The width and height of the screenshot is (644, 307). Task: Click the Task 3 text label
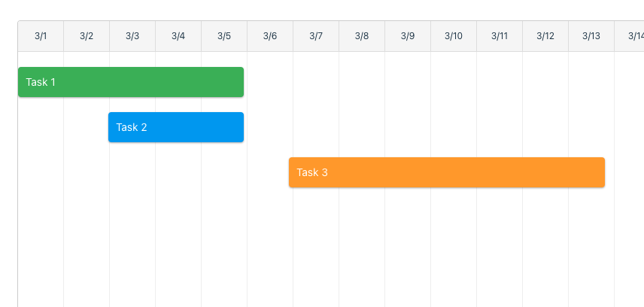(312, 172)
